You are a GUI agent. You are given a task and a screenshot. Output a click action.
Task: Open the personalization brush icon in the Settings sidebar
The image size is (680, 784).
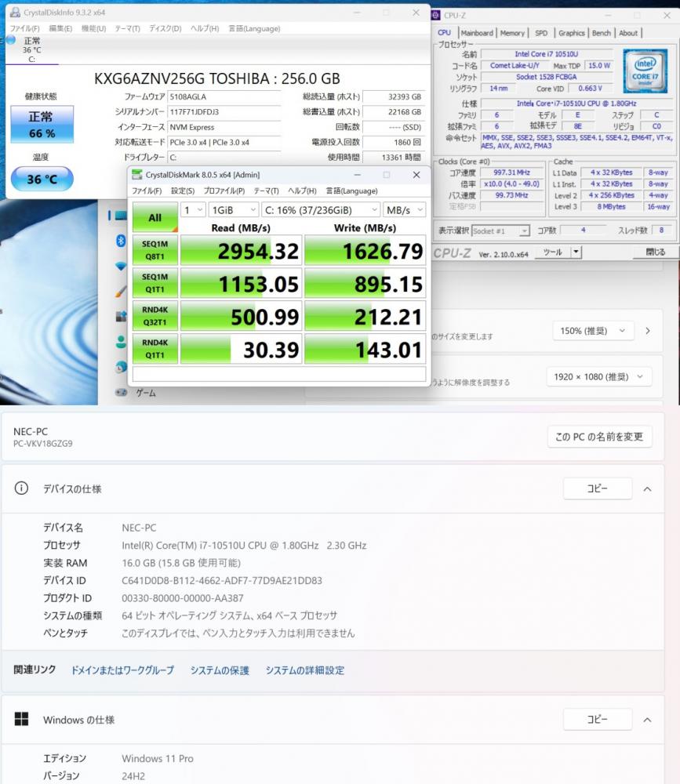click(121, 291)
